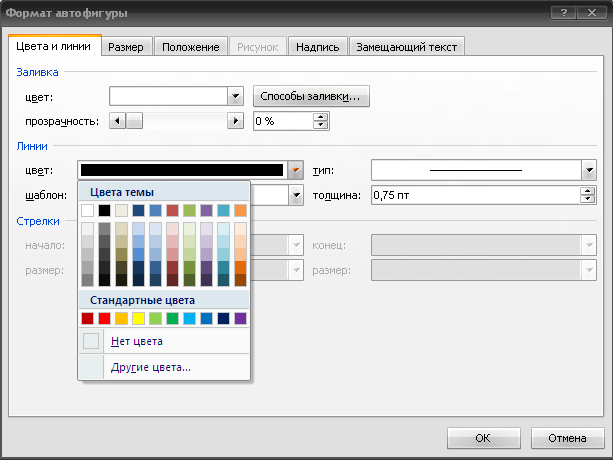Open the Замещающий текст tab
613x460 pixels.
pos(407,47)
